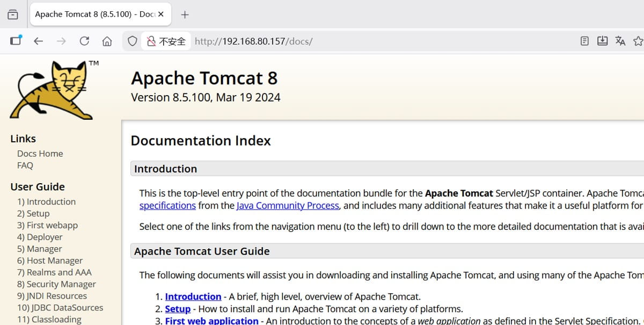Go to JNDI Resources in User Guide
This screenshot has width=644, height=325.
[52, 296]
